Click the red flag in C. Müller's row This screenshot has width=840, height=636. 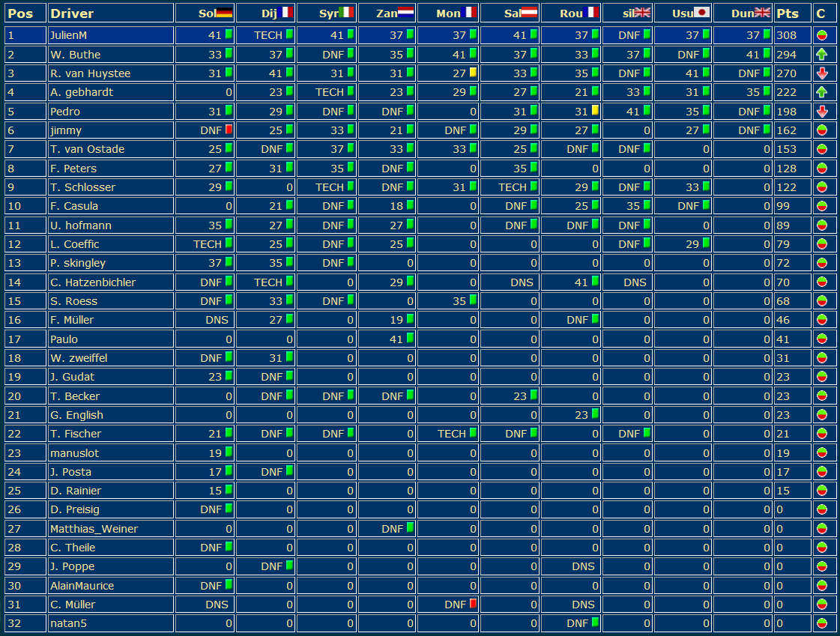[x=473, y=604]
